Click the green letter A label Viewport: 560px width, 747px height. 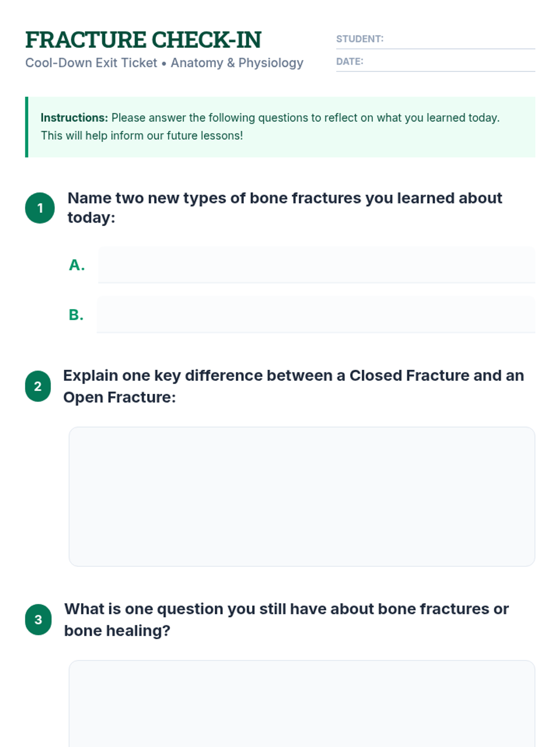click(77, 265)
